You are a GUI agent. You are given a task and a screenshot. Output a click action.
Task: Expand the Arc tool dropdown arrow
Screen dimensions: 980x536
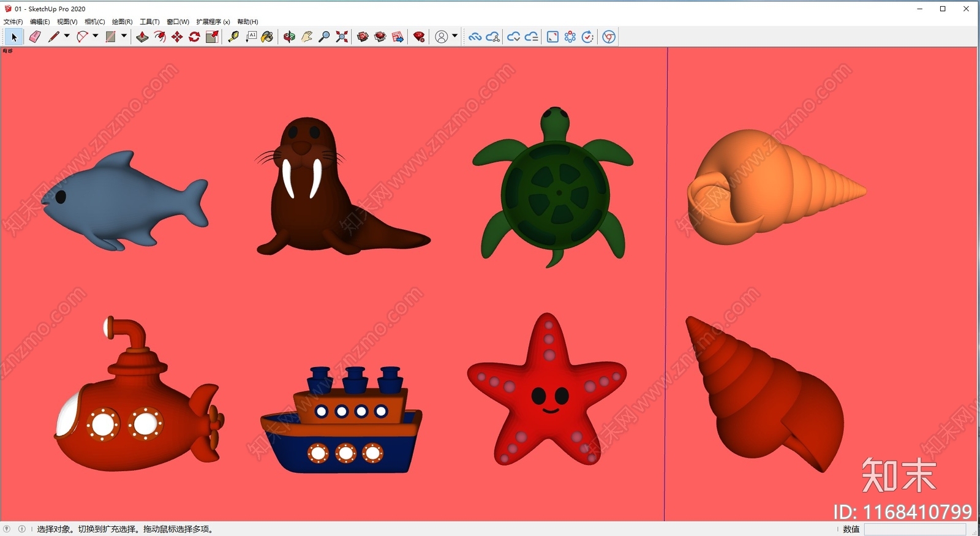[96, 36]
